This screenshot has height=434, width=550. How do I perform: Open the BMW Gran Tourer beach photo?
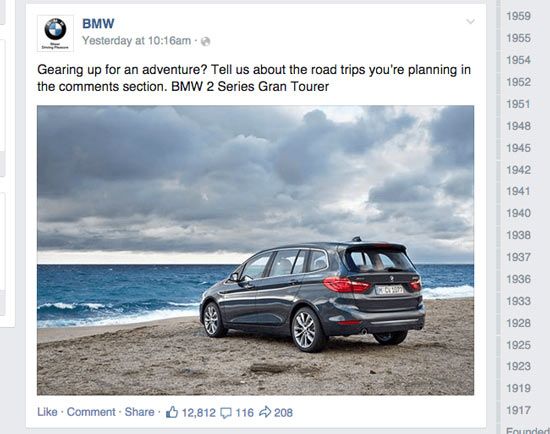255,250
